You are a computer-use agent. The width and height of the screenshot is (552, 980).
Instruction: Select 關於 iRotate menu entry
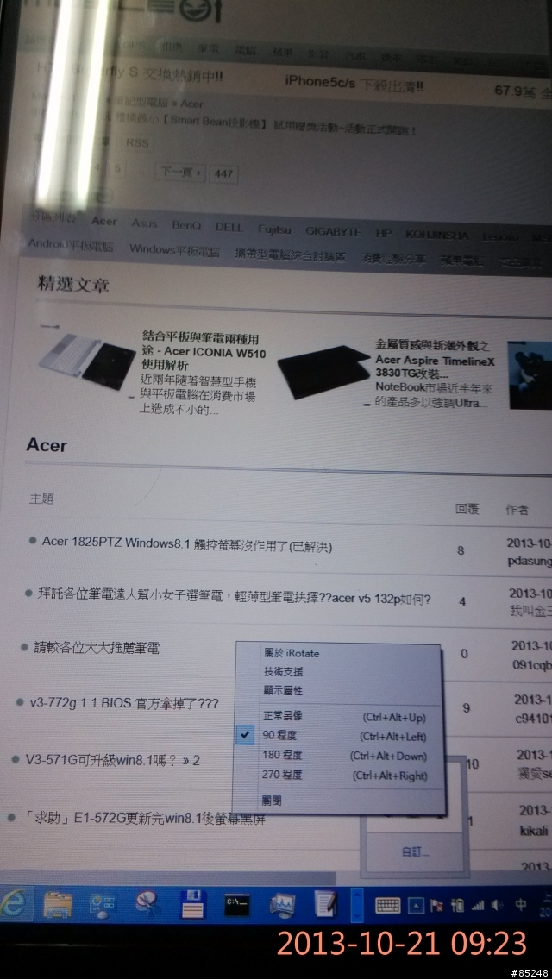(292, 653)
